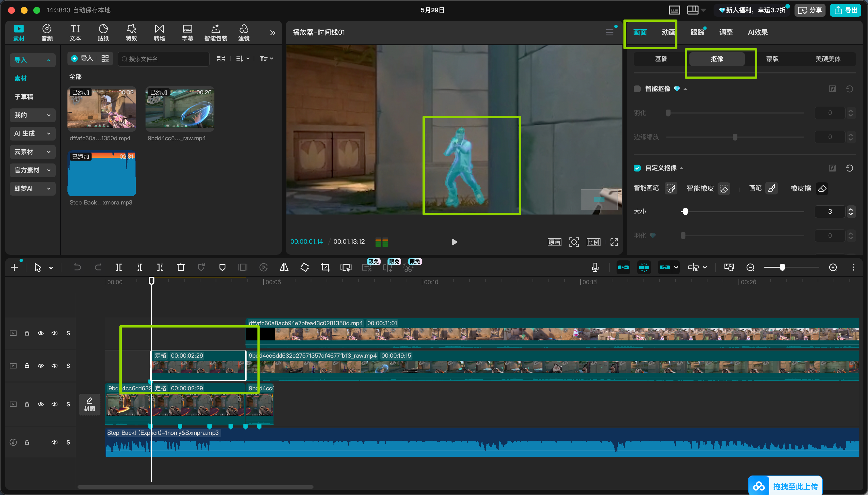Zoom out the timeline with minus icon

point(750,268)
